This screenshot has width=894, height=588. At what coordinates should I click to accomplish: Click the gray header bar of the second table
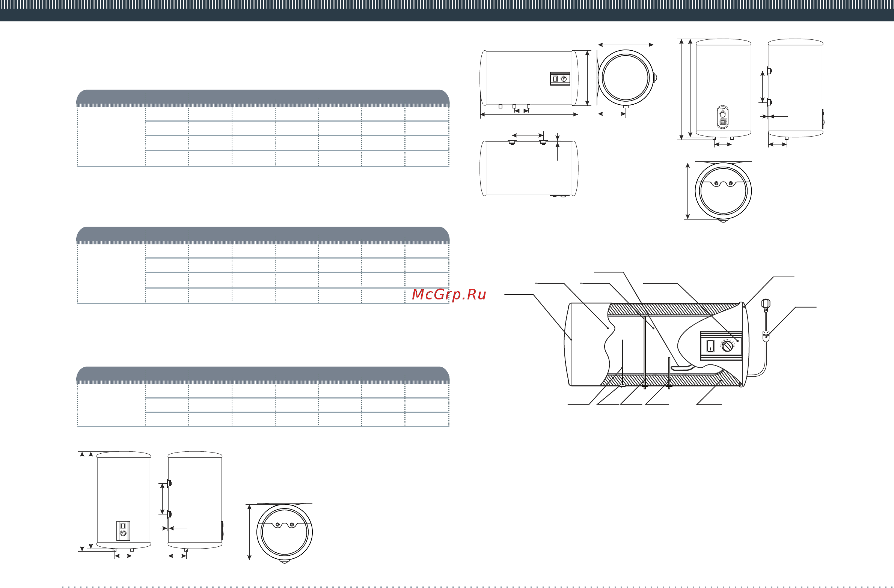pyautogui.click(x=263, y=235)
